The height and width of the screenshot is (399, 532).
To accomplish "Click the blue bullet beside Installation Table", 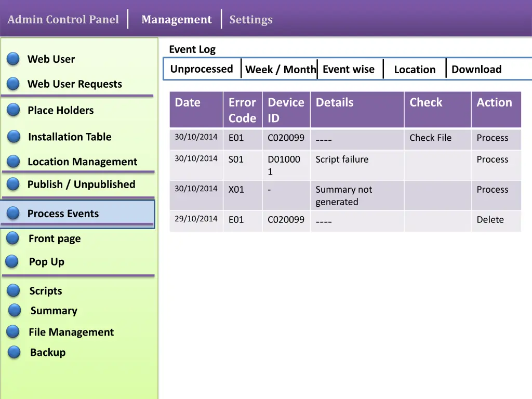I will pyautogui.click(x=14, y=137).
